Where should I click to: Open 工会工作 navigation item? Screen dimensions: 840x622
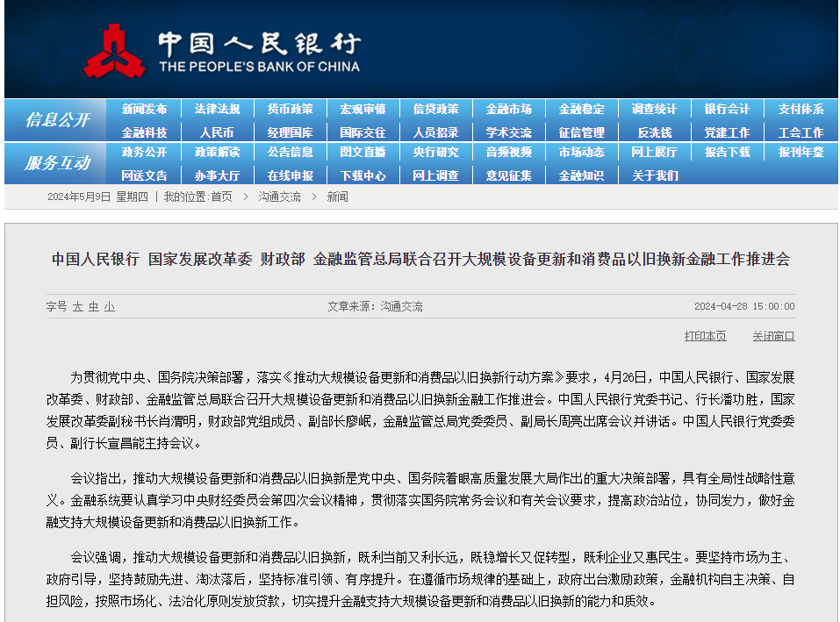coord(801,132)
